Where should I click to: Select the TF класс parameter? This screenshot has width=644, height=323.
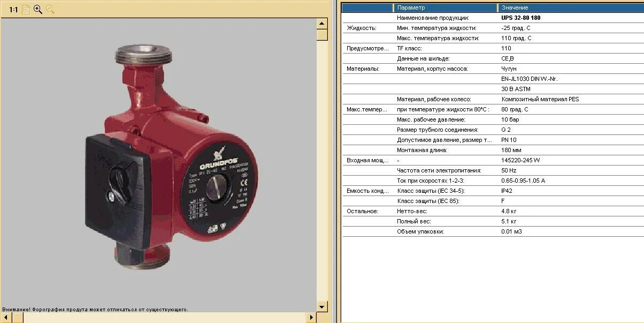coord(409,48)
